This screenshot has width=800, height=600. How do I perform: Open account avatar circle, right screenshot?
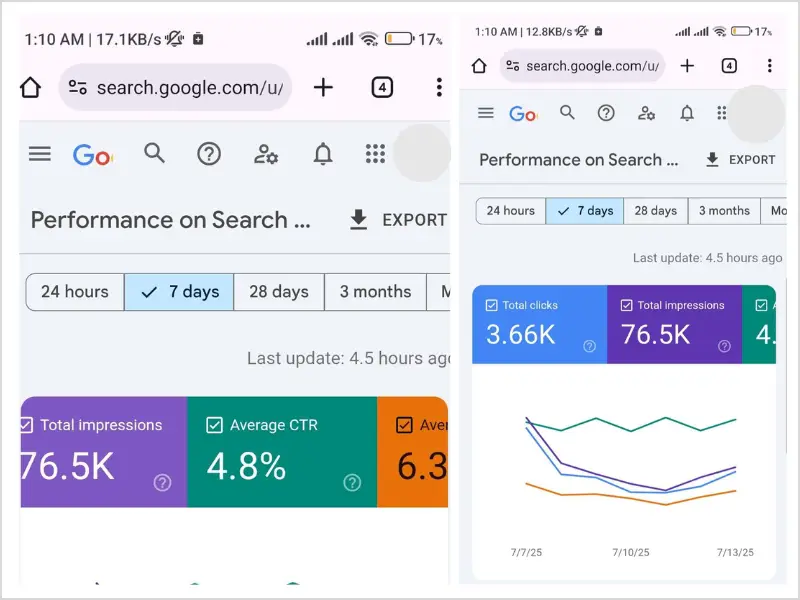756,114
